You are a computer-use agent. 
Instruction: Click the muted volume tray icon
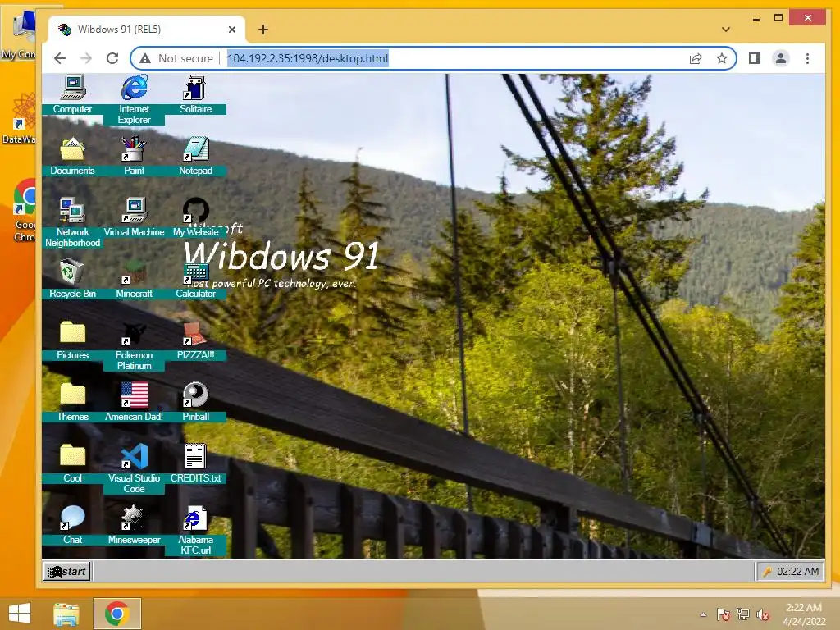point(763,614)
